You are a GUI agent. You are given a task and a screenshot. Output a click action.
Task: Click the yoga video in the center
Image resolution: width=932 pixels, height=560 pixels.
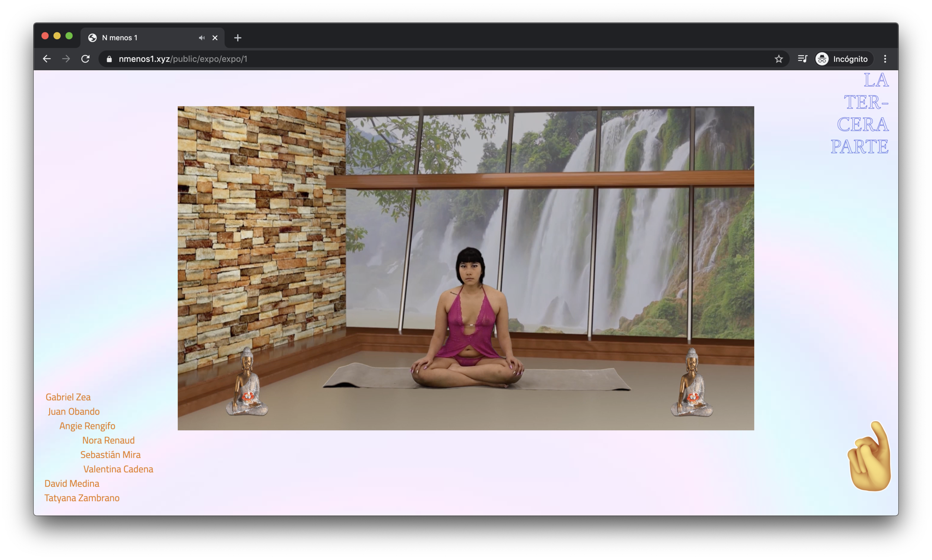[x=466, y=268]
